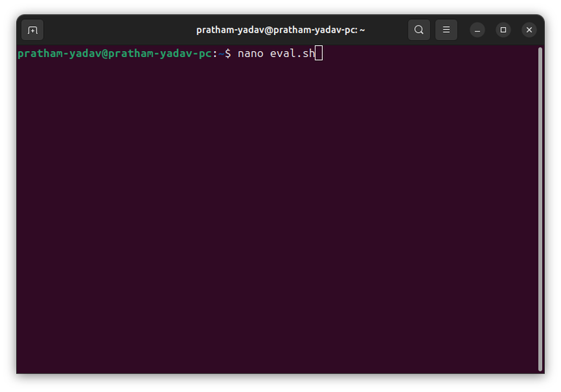The image size is (561, 392).
Task: Open the hamburger main menu
Action: coord(446,30)
